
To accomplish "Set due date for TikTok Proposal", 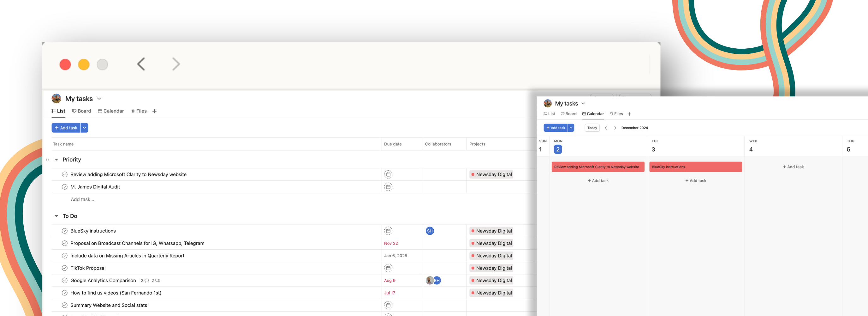I will [388, 268].
